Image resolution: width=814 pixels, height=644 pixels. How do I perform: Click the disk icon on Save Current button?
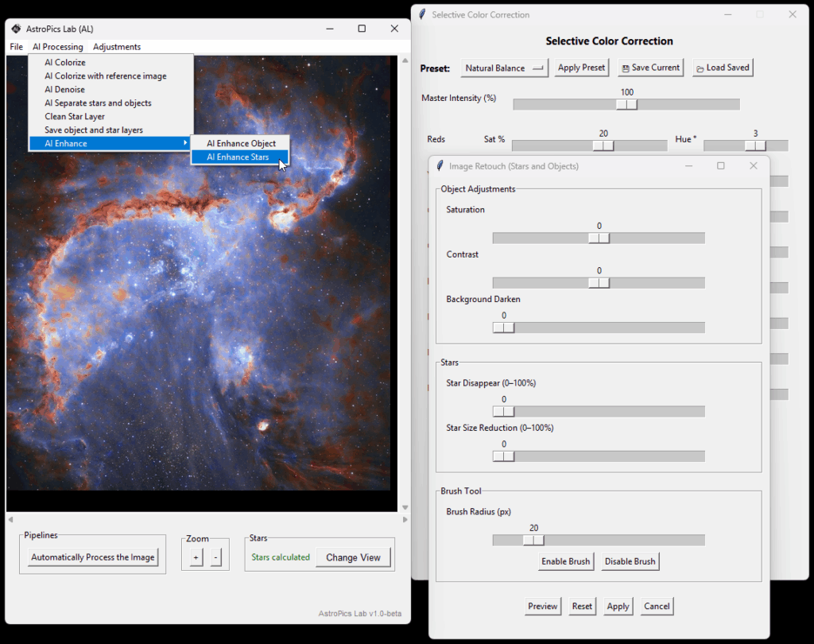624,68
